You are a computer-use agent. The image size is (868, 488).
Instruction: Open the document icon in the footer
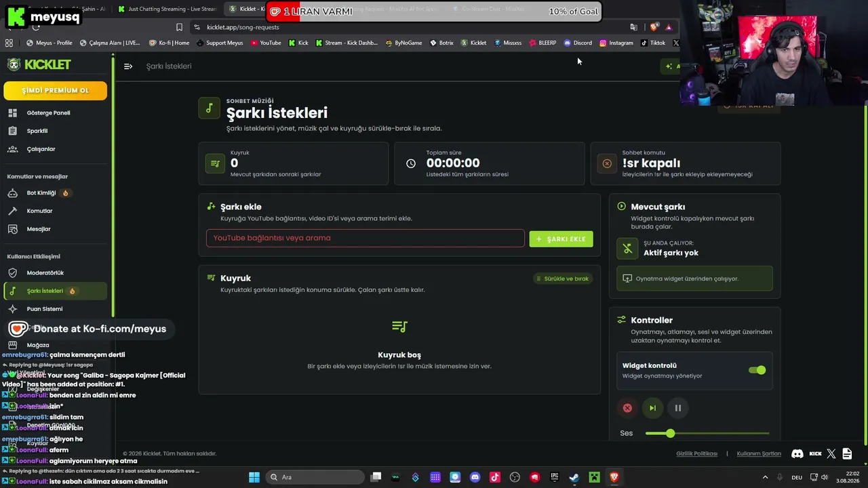point(848,453)
